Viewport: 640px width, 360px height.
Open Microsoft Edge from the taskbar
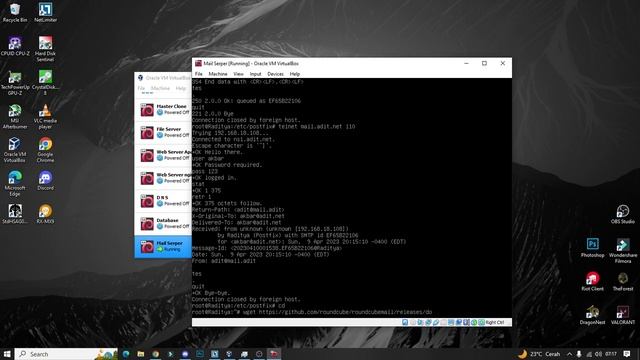pos(126,354)
